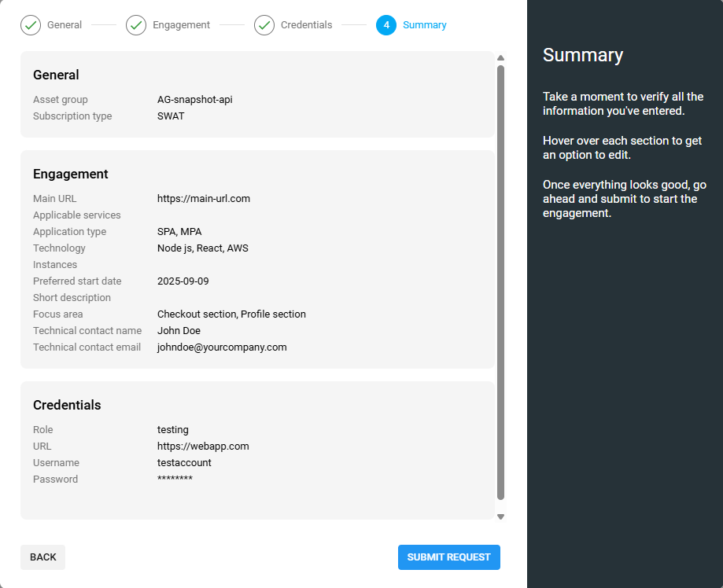Viewport: 723px width, 588px height.
Task: Click the green checkmark icon for Engagement step
Action: pyautogui.click(x=135, y=24)
